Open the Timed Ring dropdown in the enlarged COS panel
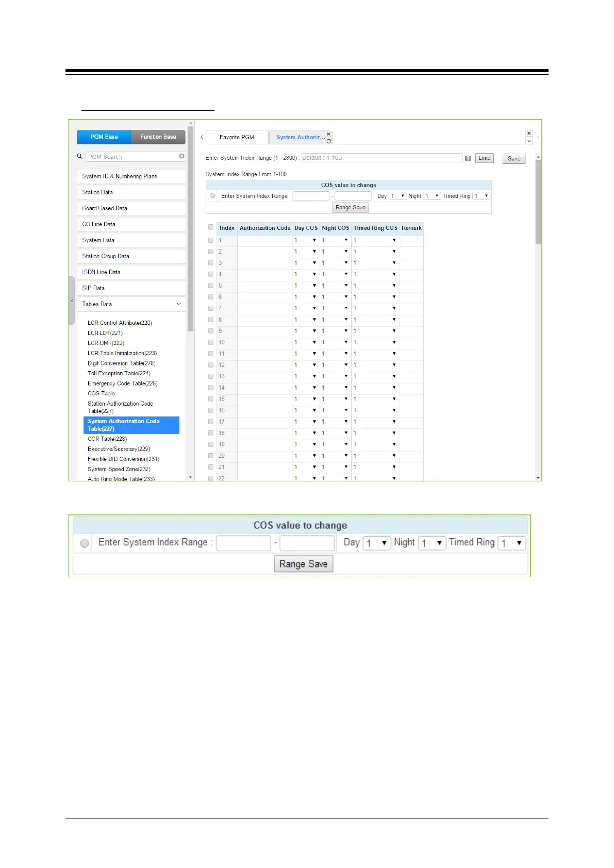This screenshot has width=614, height=868. (x=512, y=543)
